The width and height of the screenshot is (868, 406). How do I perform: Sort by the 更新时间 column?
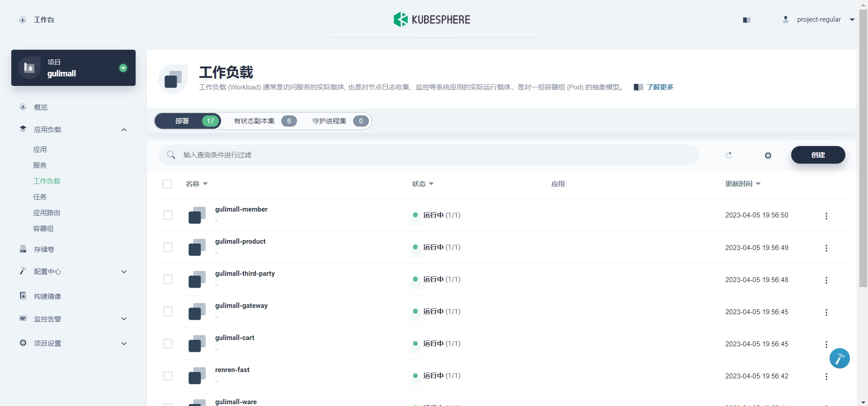(x=743, y=184)
